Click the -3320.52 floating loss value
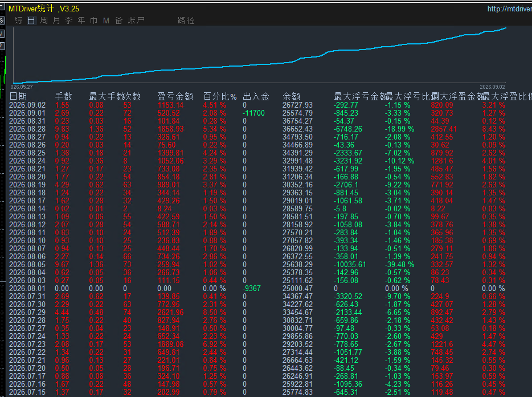 click(348, 297)
